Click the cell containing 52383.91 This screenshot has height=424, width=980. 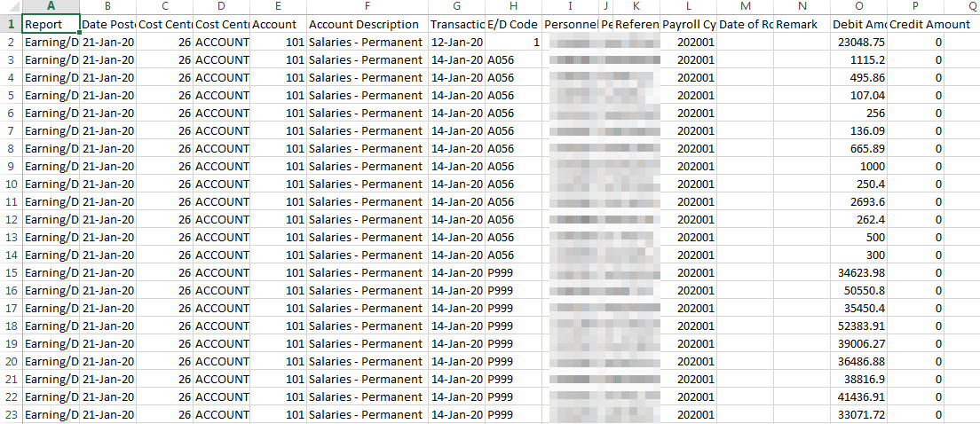point(859,326)
